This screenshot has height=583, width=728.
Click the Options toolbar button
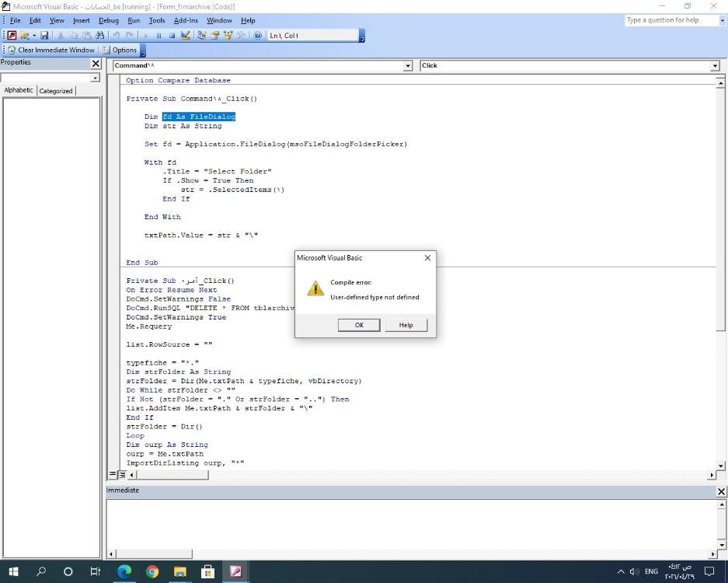120,51
